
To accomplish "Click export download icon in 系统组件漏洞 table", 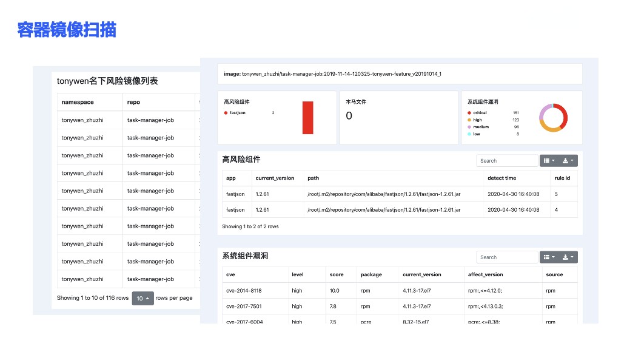I will [568, 257].
